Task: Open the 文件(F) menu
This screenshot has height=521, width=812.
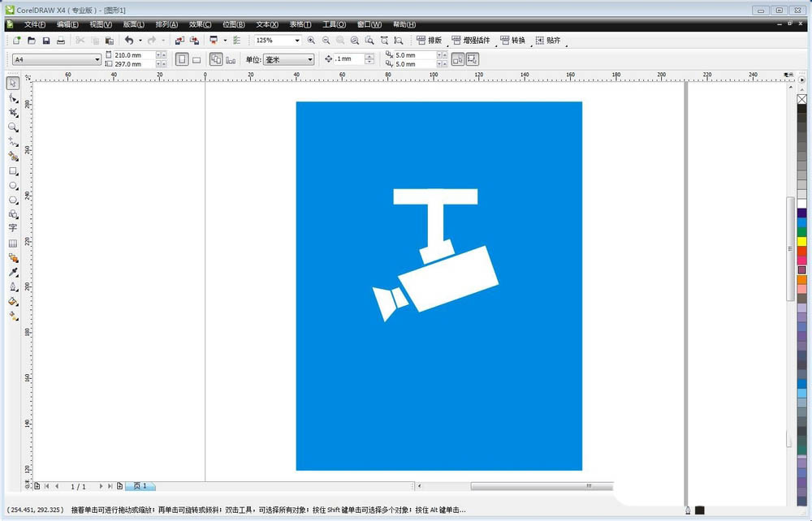Action: [35, 25]
